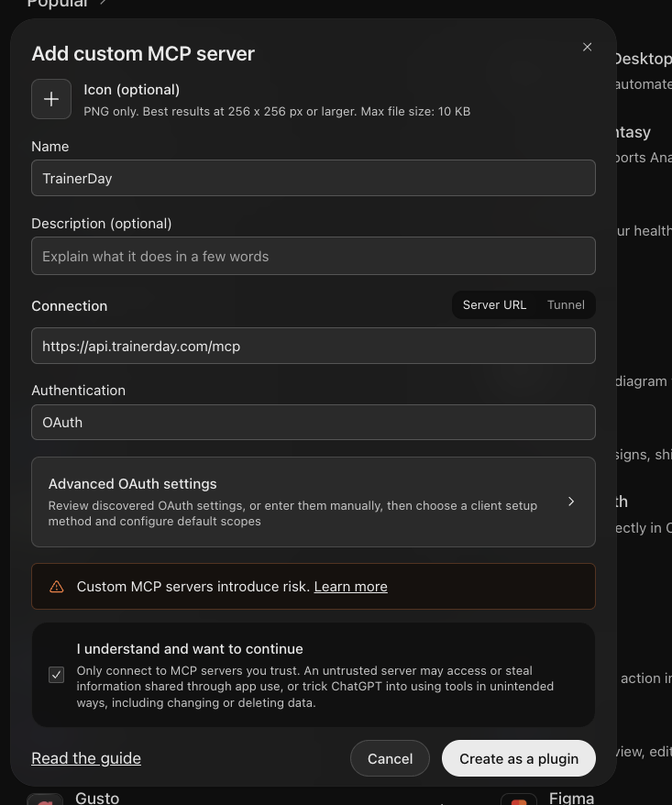Select the Server URL connection tab
The width and height of the screenshot is (672, 805).
pos(494,305)
